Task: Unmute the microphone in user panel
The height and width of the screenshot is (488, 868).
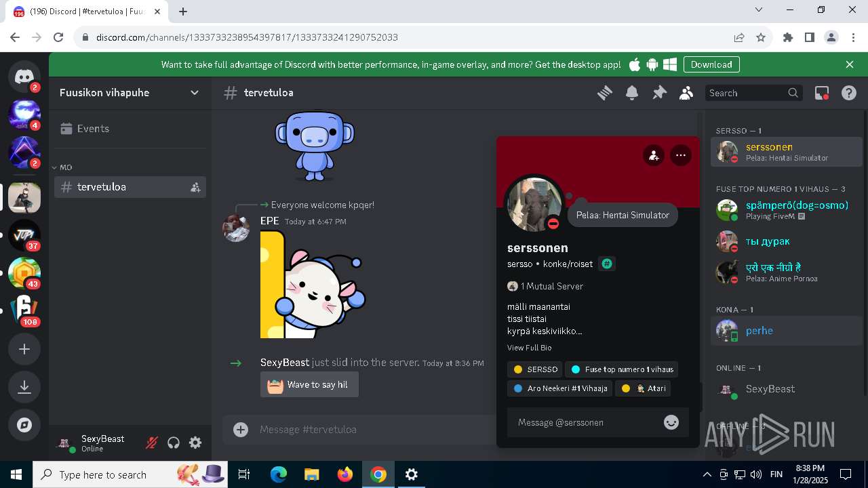Action: click(x=152, y=443)
